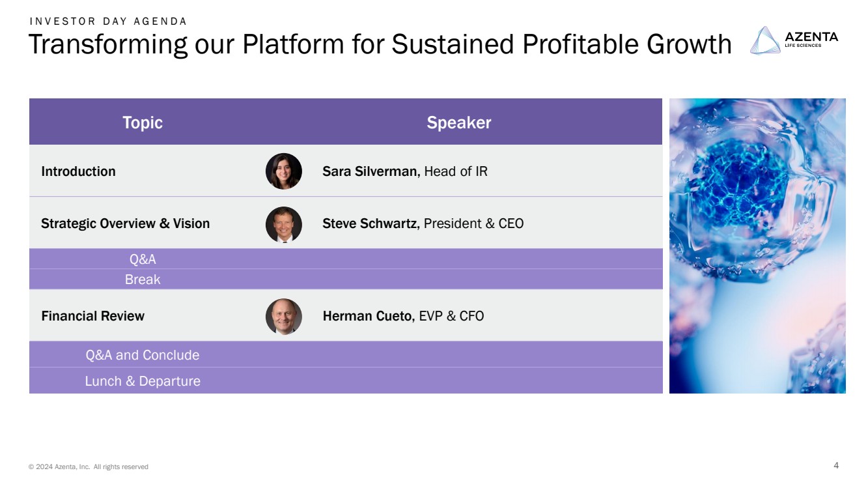This screenshot has height=488, width=868.
Task: Click Sara Silverman's profile photo
Action: 284,171
